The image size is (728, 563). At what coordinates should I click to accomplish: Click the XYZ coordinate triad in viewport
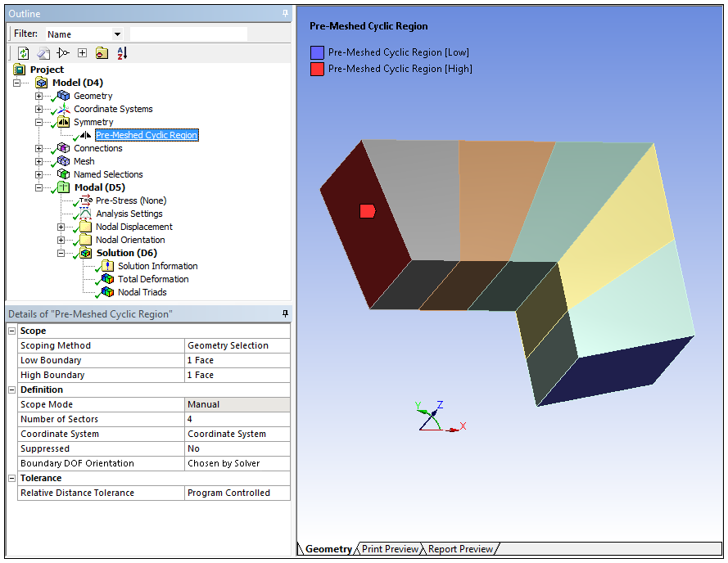pos(432,417)
